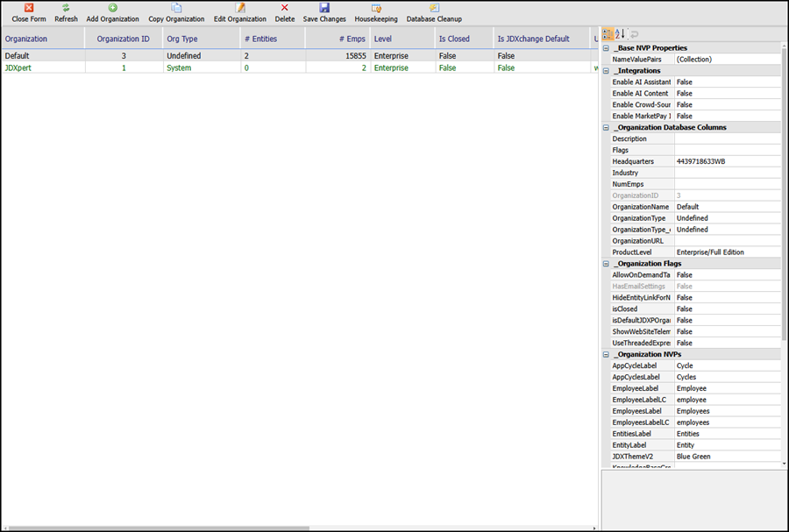The width and height of the screenshot is (789, 532).
Task: Click the Add Organization icon
Action: [113, 8]
